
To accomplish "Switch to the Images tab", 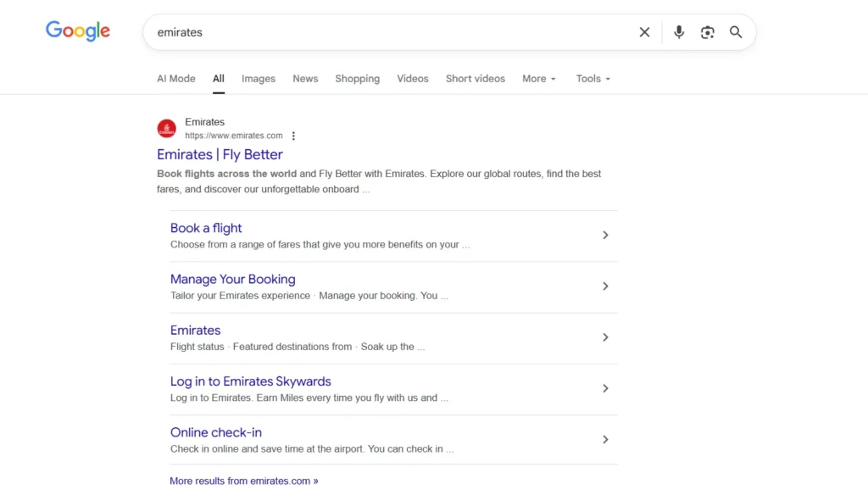I will pyautogui.click(x=258, y=78).
